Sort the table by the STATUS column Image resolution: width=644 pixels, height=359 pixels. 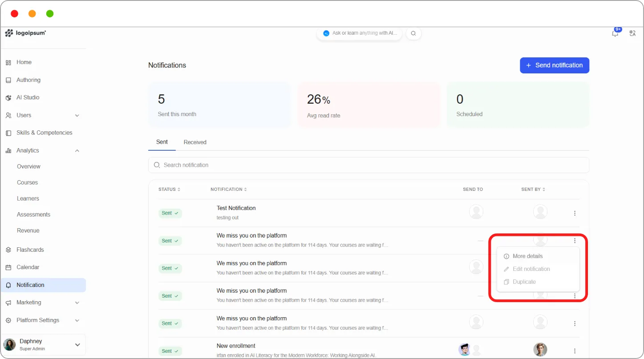[x=169, y=190]
